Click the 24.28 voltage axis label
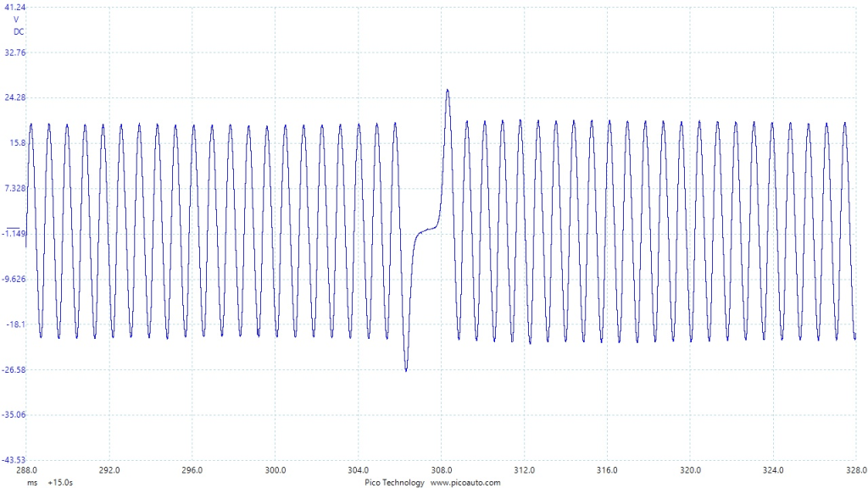Viewport: 868px width, 488px height. point(15,97)
